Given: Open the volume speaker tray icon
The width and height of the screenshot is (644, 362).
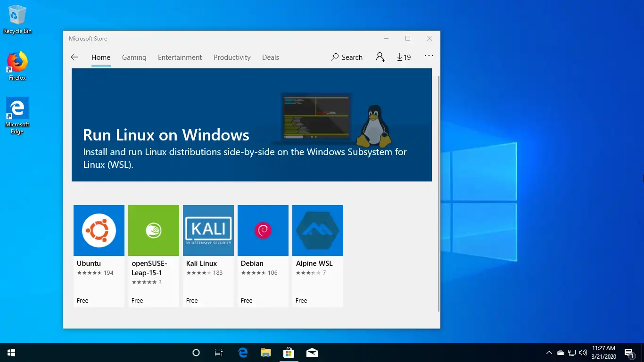Looking at the screenshot, I should tap(583, 353).
